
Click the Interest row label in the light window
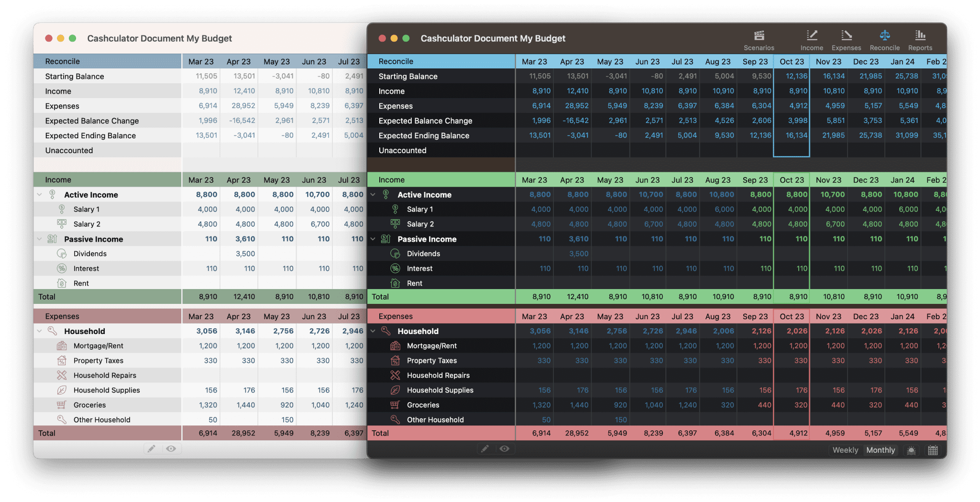(86, 268)
